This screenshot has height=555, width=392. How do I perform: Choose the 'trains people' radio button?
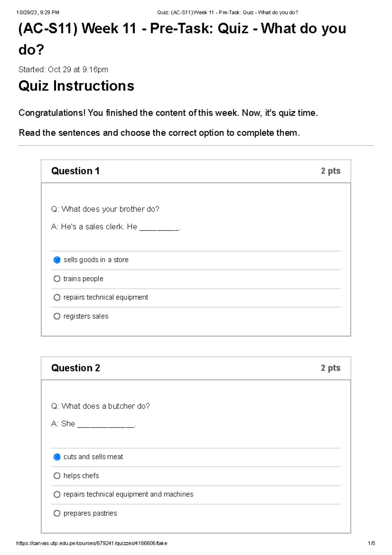click(x=57, y=279)
